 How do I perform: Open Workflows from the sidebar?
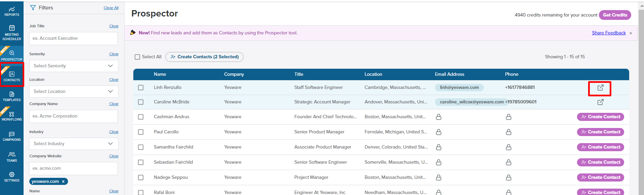tap(12, 116)
